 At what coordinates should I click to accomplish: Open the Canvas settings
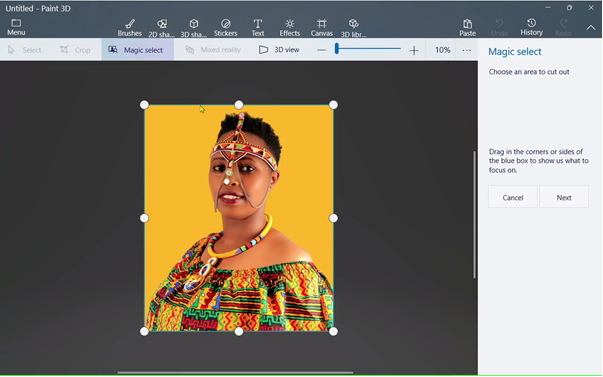pyautogui.click(x=322, y=28)
